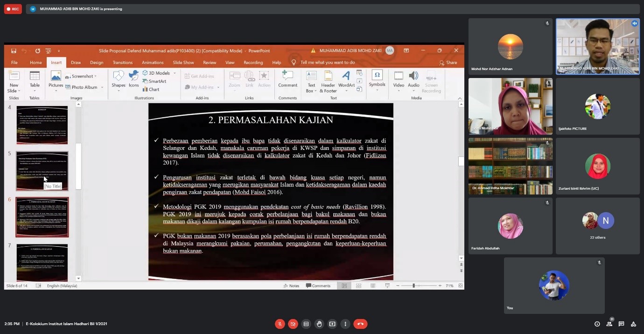Click the Shapes icon in the Illustrations group
This screenshot has height=334, width=644.
119,78
